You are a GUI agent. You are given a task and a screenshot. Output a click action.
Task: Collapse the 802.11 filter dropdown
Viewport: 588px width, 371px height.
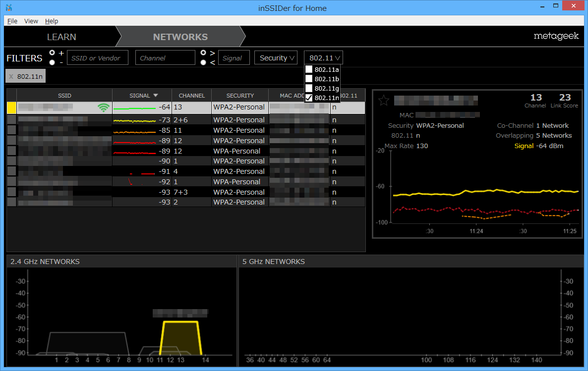click(324, 58)
